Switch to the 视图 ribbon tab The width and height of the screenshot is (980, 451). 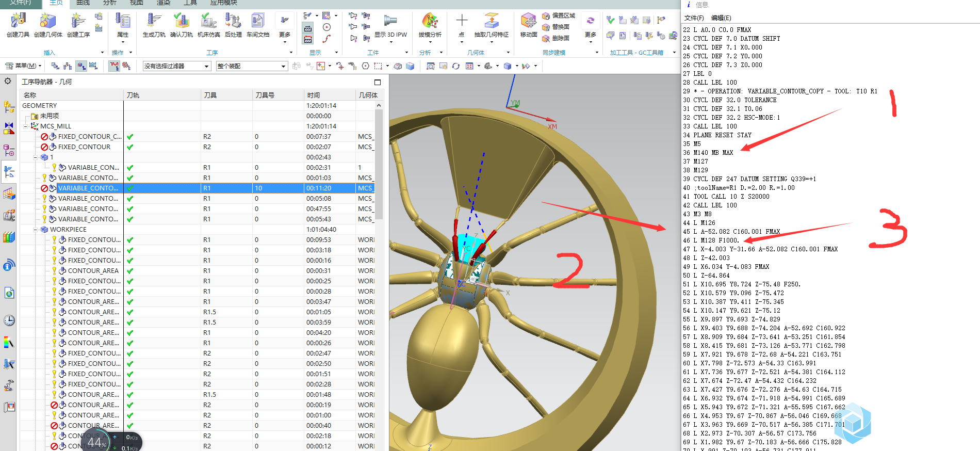[136, 3]
